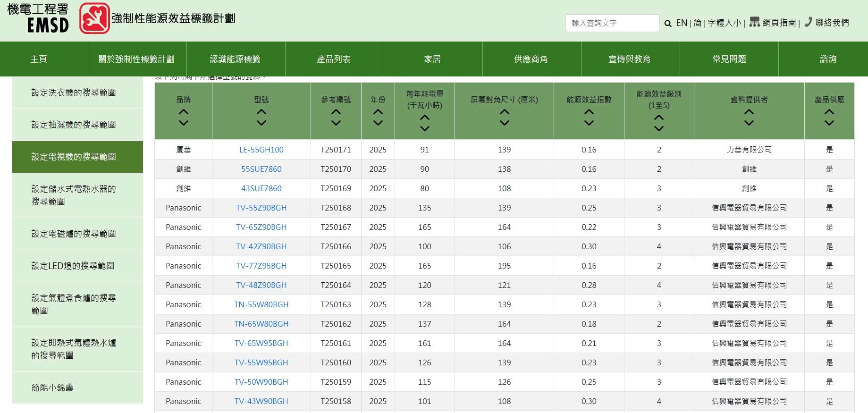Sort 年份 column ascending arrow
The width and height of the screenshot is (868, 413).
(x=378, y=112)
